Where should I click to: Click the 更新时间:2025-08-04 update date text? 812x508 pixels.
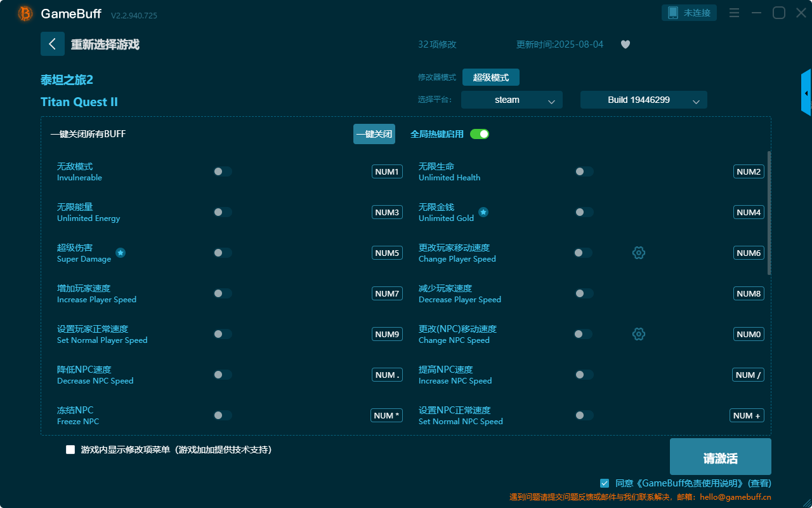tap(560, 44)
